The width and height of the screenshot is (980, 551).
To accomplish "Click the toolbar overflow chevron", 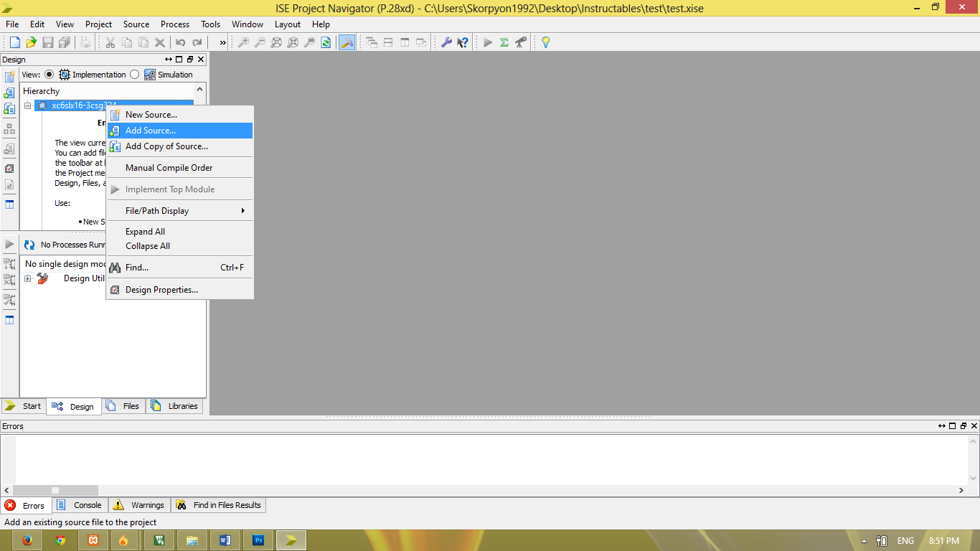I will (222, 42).
